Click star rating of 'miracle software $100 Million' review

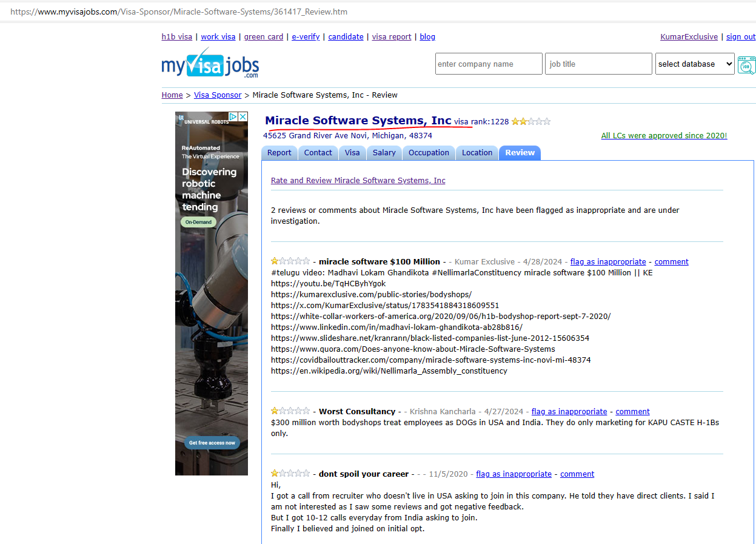click(x=290, y=261)
